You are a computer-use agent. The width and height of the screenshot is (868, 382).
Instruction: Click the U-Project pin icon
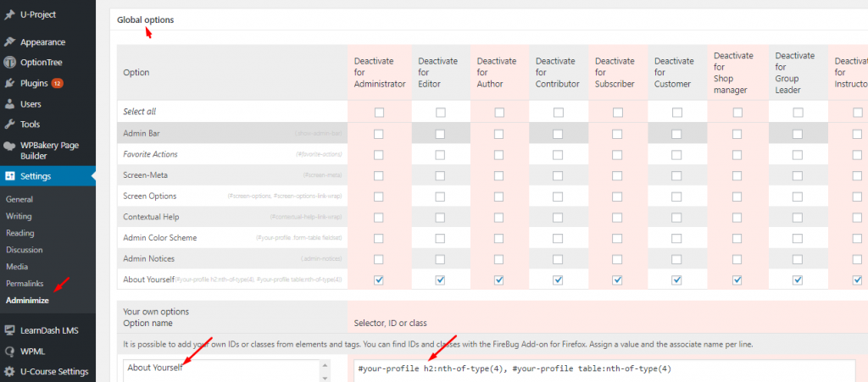tap(9, 15)
